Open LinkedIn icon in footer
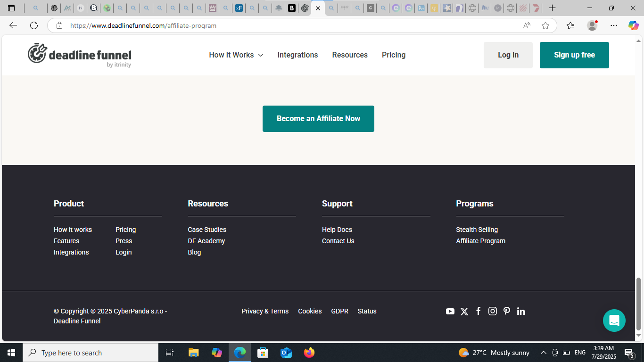 click(x=521, y=311)
